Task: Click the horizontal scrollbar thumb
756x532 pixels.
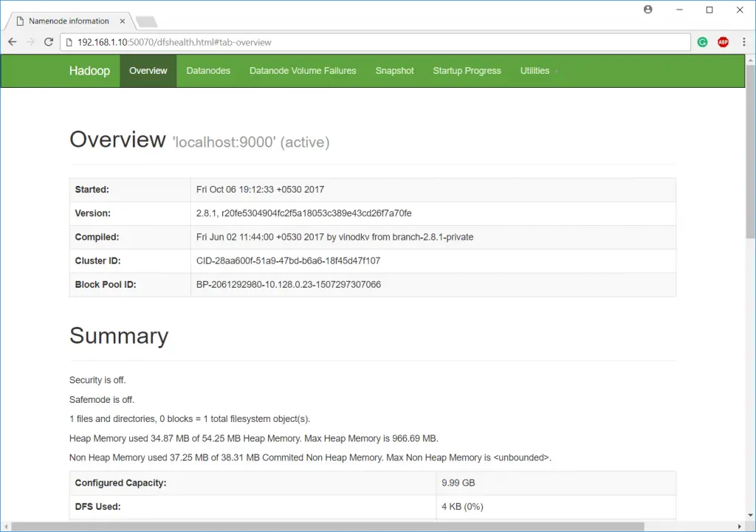Action: (x=328, y=526)
